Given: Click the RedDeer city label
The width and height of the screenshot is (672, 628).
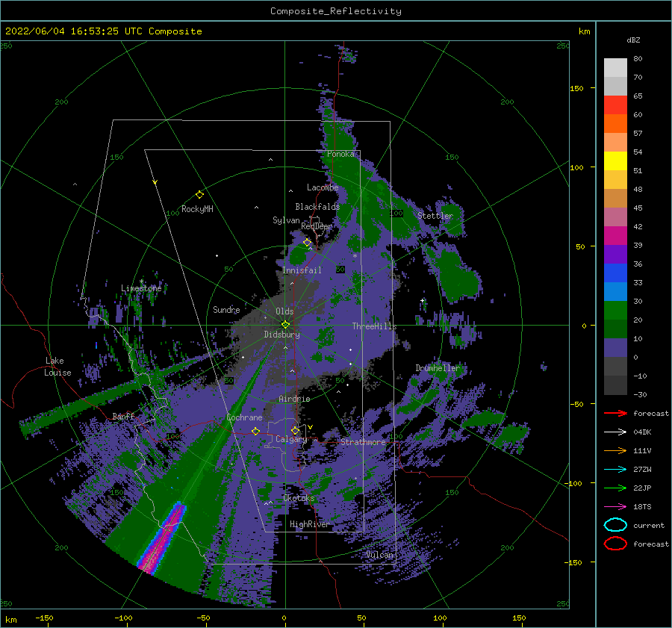Looking at the screenshot, I should click(x=317, y=226).
